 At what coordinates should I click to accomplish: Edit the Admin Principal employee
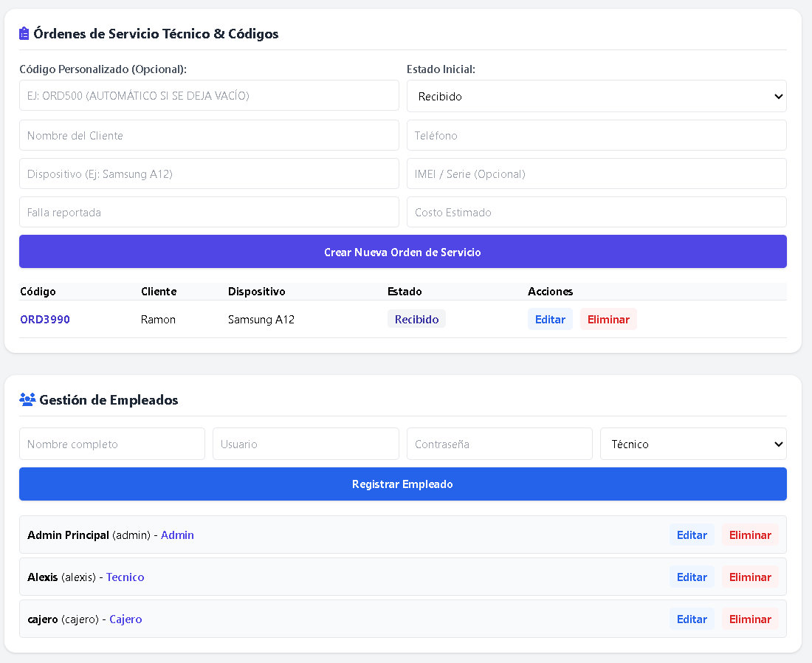pos(692,535)
